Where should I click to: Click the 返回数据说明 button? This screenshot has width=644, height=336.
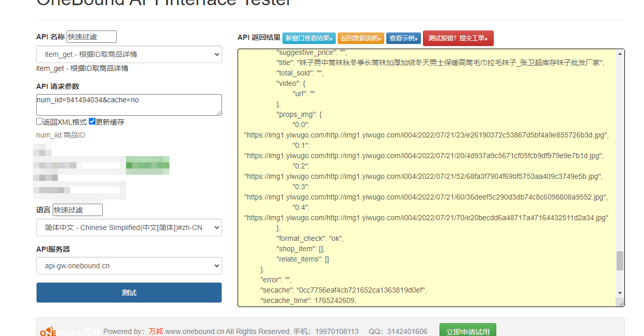(x=361, y=38)
